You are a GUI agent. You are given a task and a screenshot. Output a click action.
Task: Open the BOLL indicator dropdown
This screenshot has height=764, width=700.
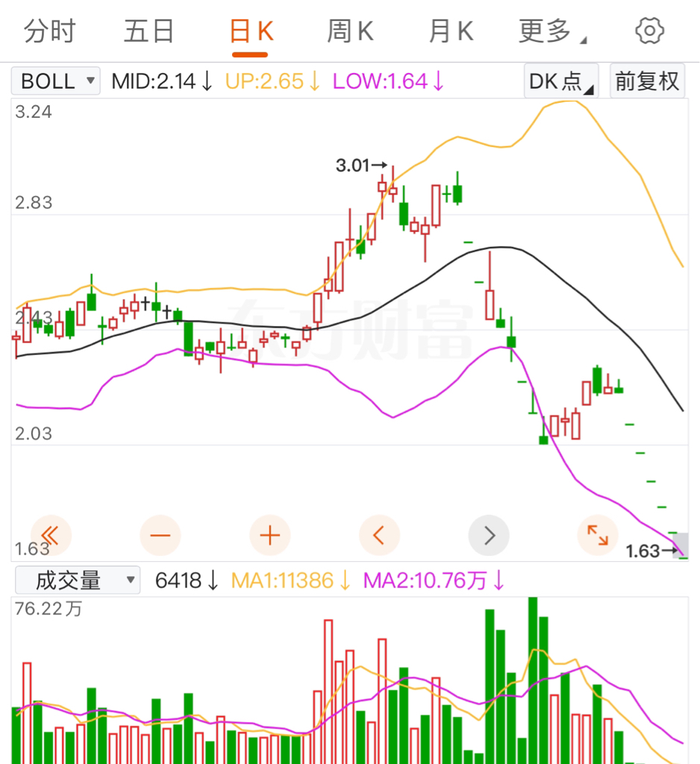55,81
